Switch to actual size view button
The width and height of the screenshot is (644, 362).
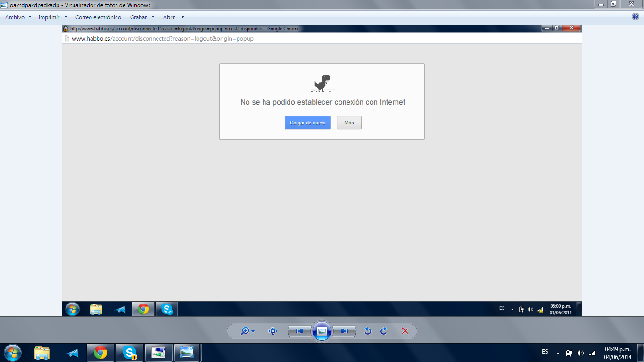tap(272, 331)
